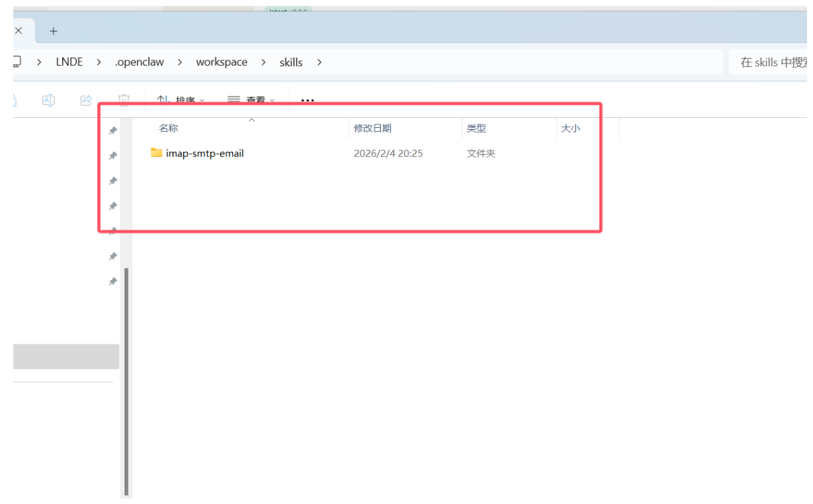813x504 pixels.
Task: Open the three-dot more options menu
Action: click(307, 101)
